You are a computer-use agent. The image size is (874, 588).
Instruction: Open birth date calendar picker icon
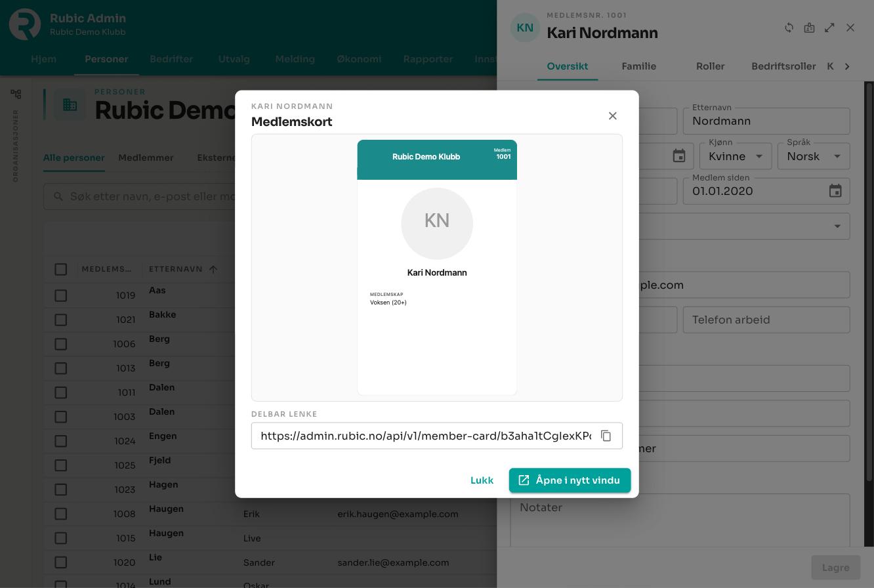point(679,156)
